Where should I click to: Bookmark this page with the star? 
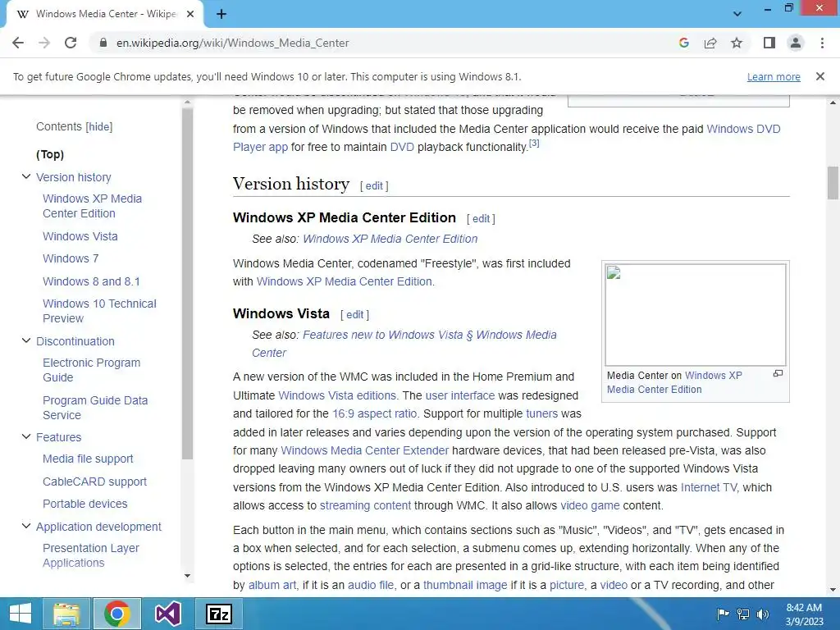pos(737,43)
